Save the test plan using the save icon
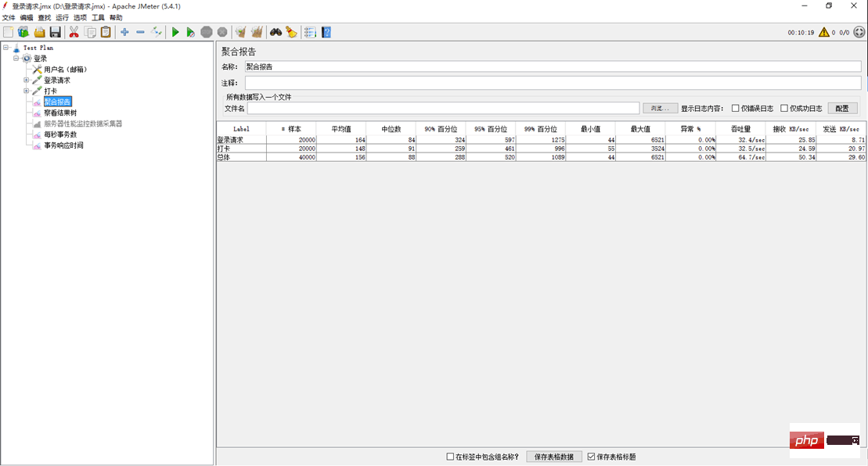 (55, 31)
